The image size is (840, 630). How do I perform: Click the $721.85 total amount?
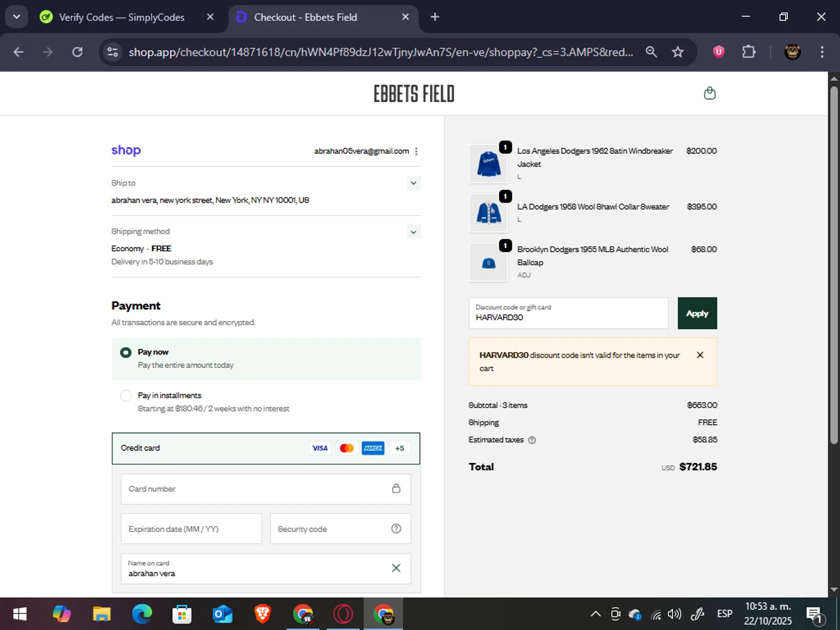point(698,466)
